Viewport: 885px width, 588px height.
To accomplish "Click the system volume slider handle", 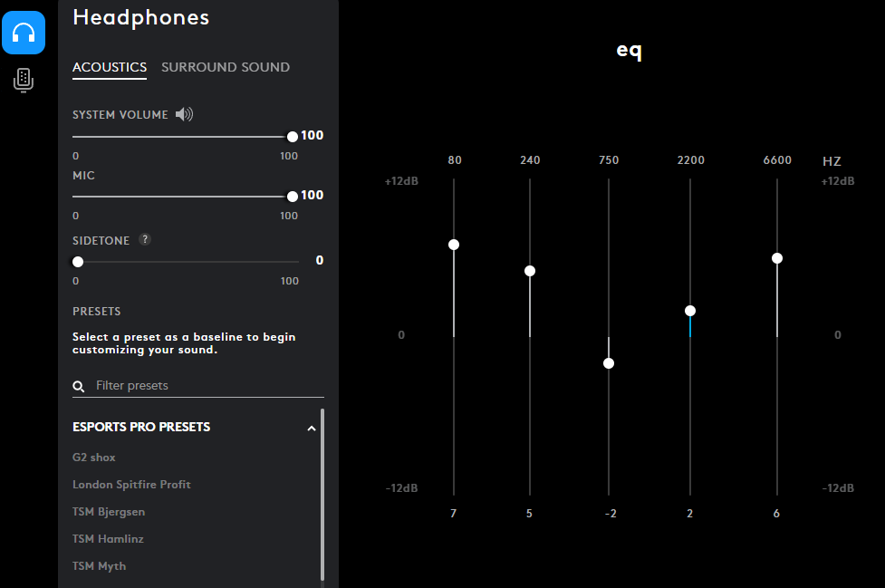I will (x=292, y=137).
